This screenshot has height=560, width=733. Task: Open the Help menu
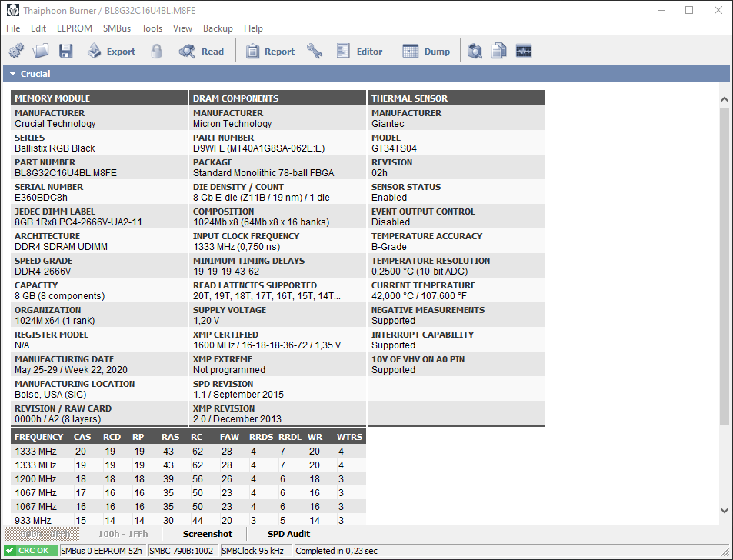point(253,28)
